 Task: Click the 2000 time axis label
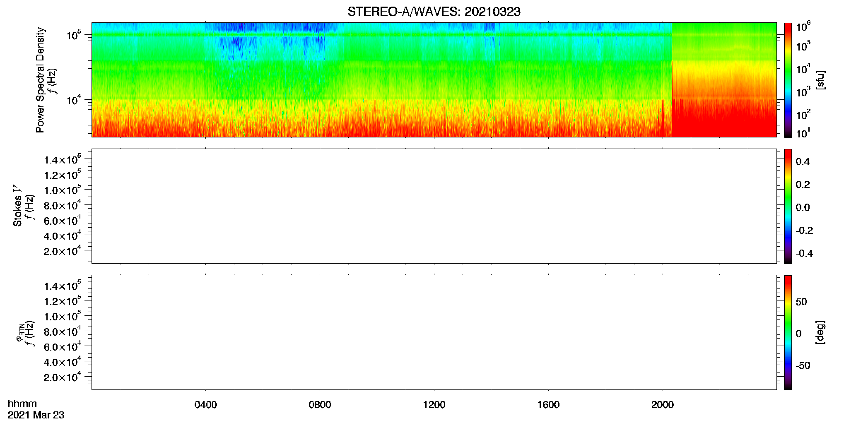click(662, 405)
